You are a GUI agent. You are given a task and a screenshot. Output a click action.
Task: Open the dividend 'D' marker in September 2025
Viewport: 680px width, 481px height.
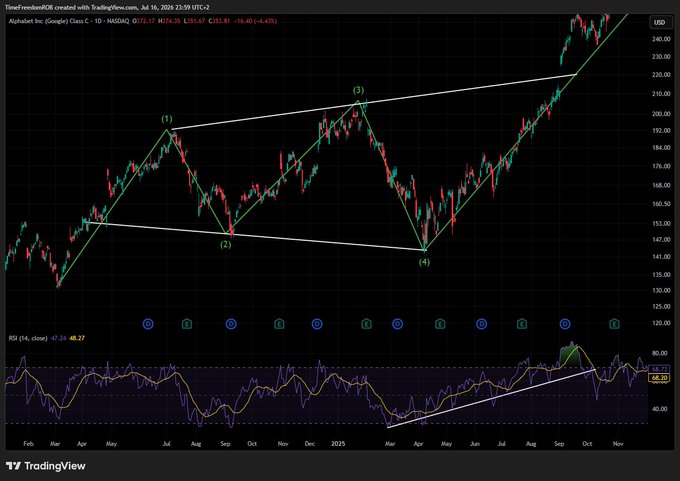(565, 324)
